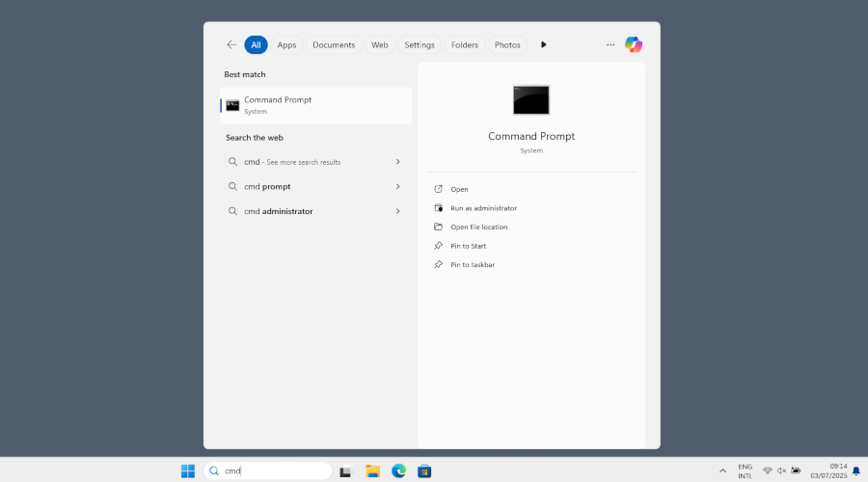The height and width of the screenshot is (482, 868).
Task: Open the clock showing 09:14
Action: pos(828,471)
